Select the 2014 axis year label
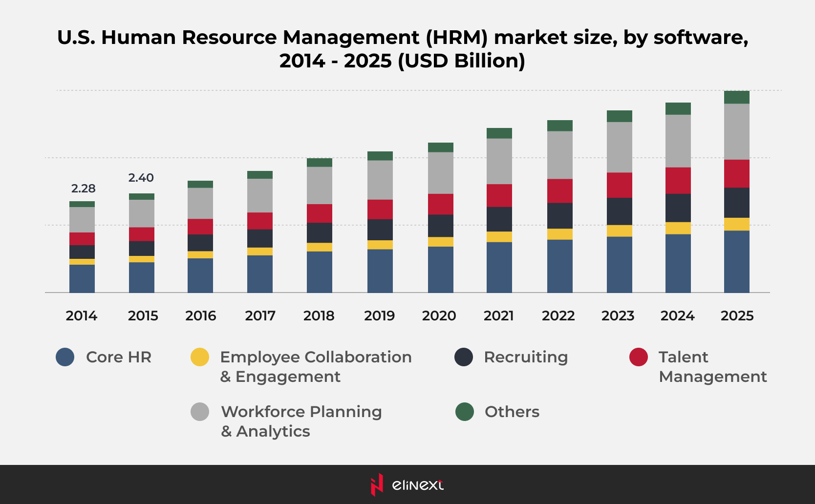The width and height of the screenshot is (815, 504). click(82, 316)
